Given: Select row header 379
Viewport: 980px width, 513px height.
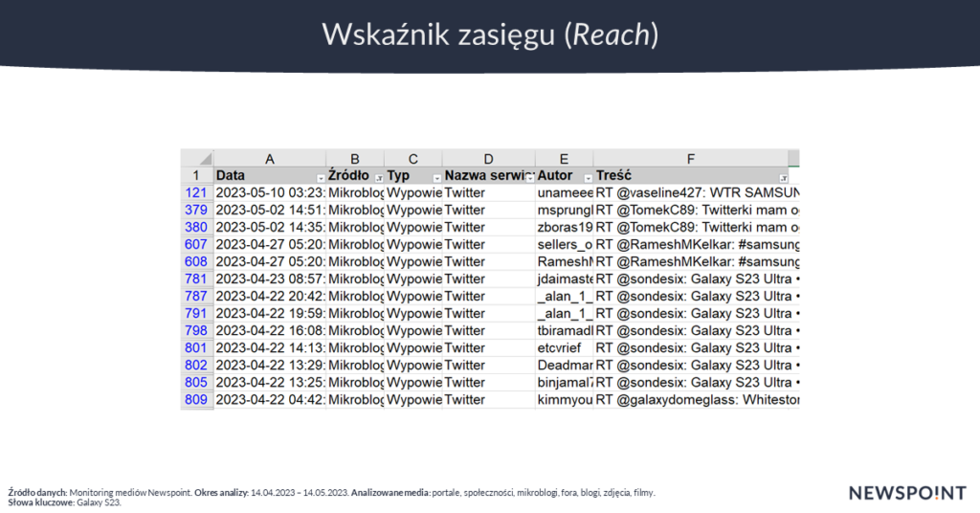Looking at the screenshot, I should (197, 210).
